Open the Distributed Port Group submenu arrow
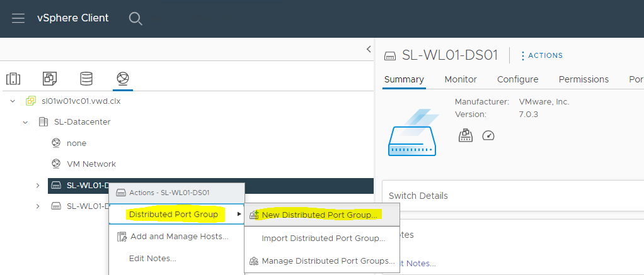 (x=239, y=214)
